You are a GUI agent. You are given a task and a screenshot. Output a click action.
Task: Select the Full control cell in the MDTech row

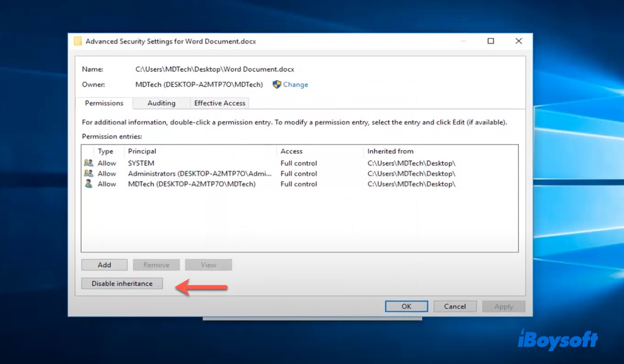coord(298,184)
